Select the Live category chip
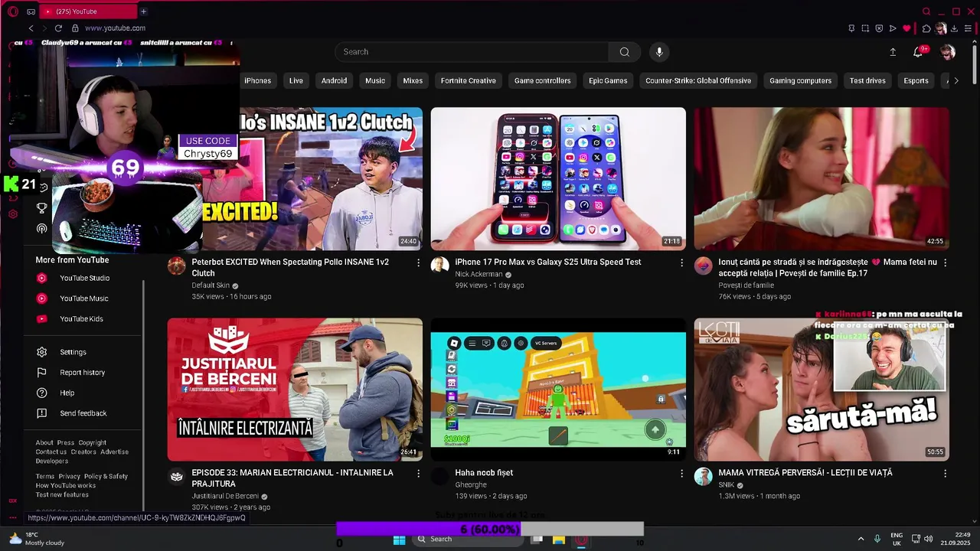The height and width of the screenshot is (551, 980). (296, 80)
